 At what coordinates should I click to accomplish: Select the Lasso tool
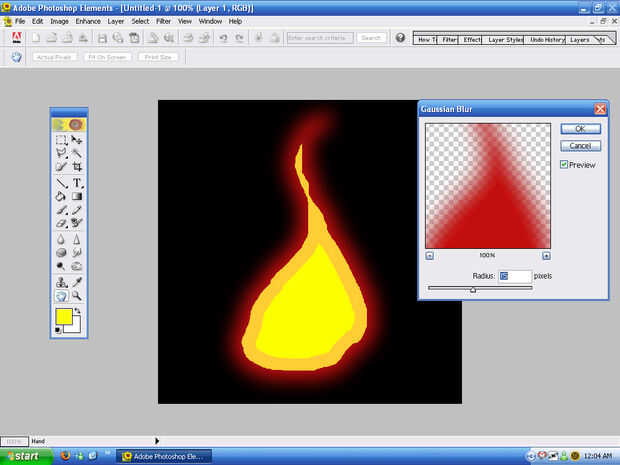click(61, 153)
